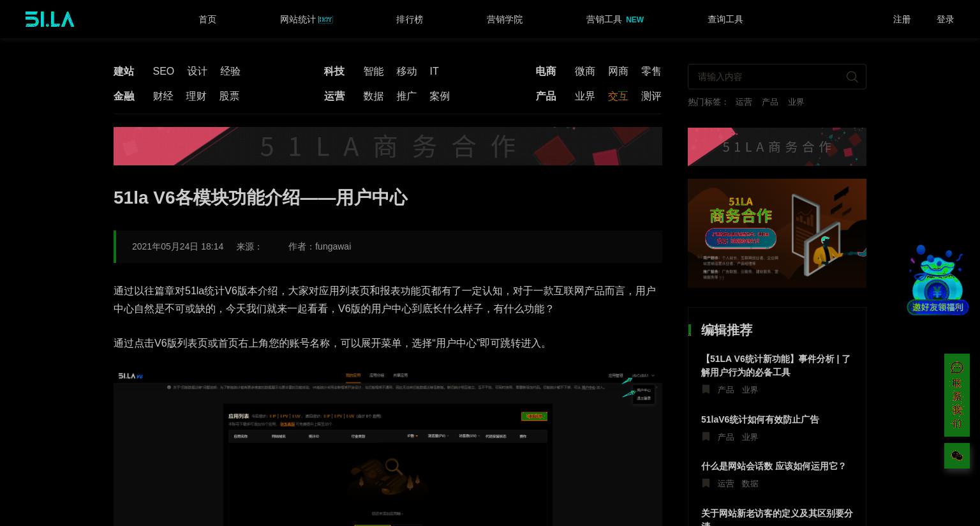Open the WeChat icon button
The image size is (980, 526).
956,456
